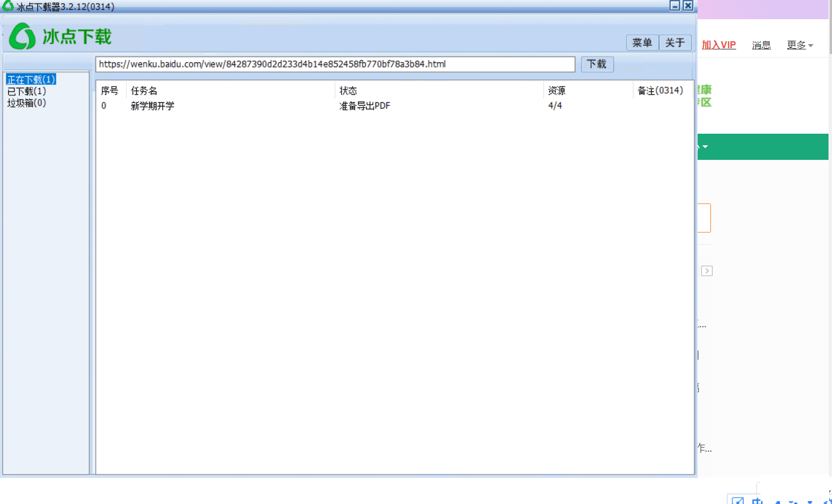Select 正在下载(1) in the sidebar
832x504 pixels.
pyautogui.click(x=31, y=79)
